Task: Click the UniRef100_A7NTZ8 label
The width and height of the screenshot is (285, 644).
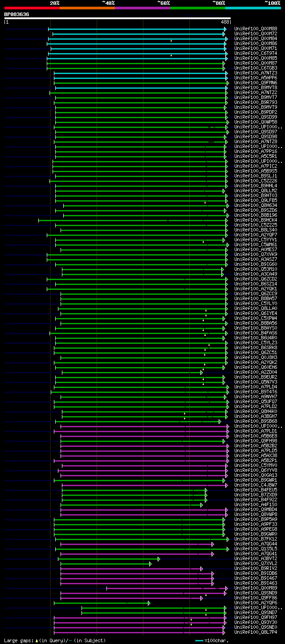Action: tap(256, 141)
